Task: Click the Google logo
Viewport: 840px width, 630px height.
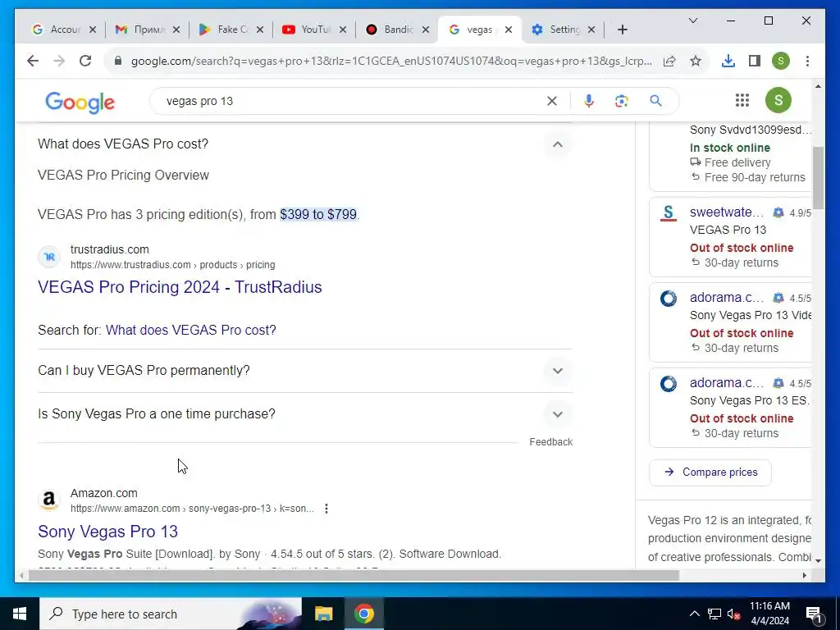Action: (x=80, y=102)
